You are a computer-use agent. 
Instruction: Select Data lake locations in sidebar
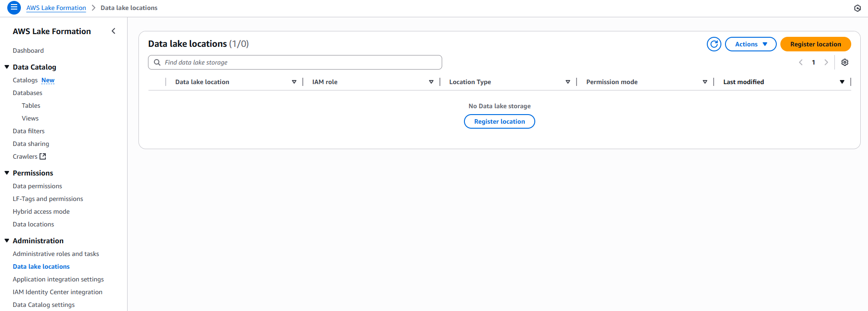click(41, 266)
